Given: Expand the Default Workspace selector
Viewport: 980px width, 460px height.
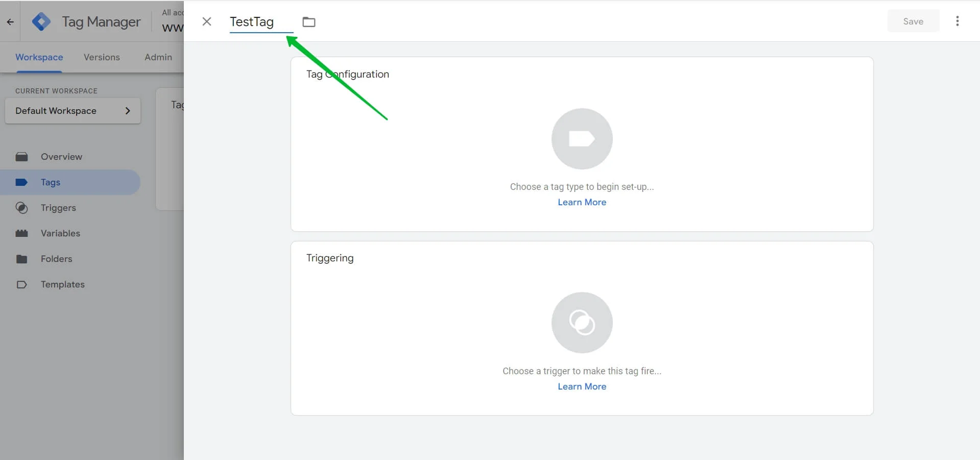Looking at the screenshot, I should pyautogui.click(x=73, y=111).
